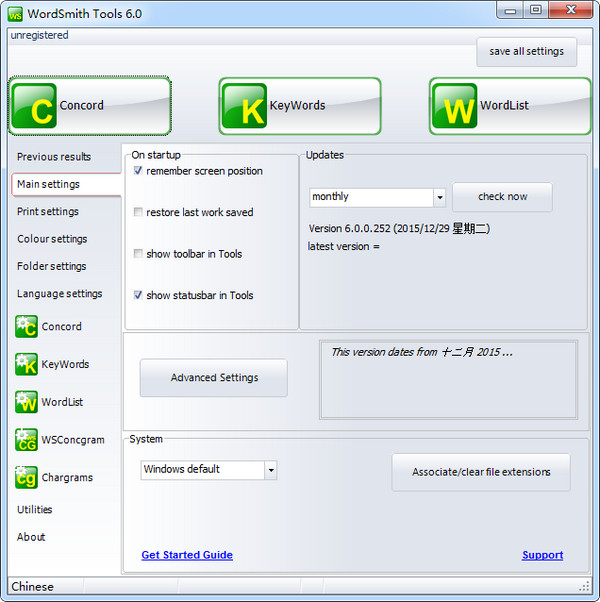
Task: Expand the monthly update frequency dropdown
Action: pos(440,197)
